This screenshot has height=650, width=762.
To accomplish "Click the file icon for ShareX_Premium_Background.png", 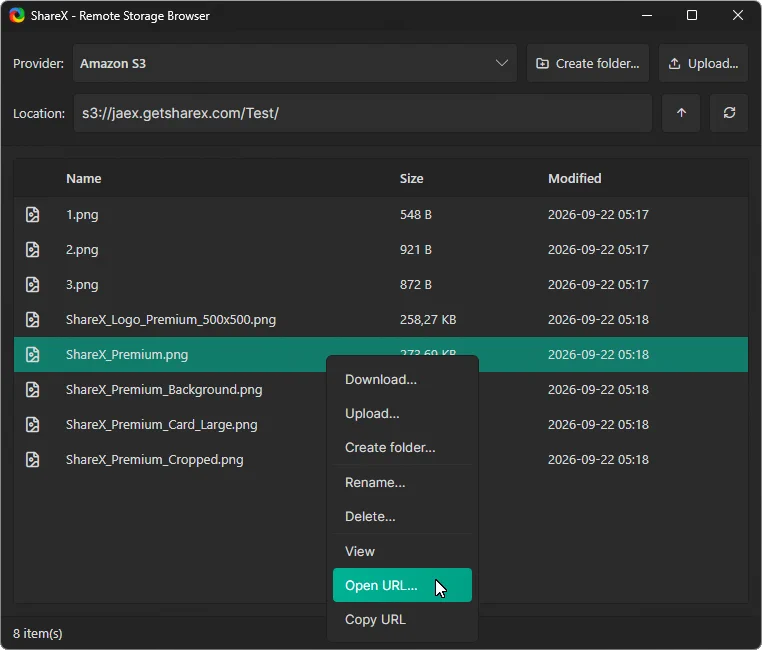I will (33, 389).
